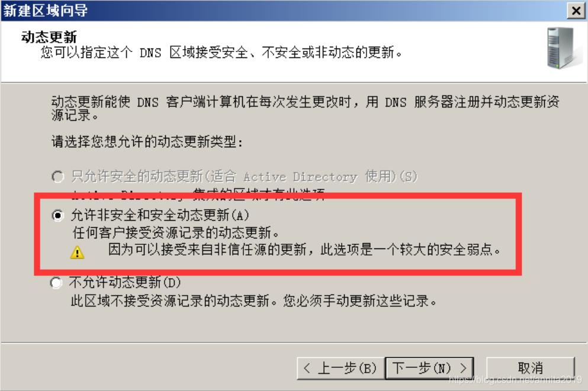Click the right chevron on 下一步 button

[464, 368]
